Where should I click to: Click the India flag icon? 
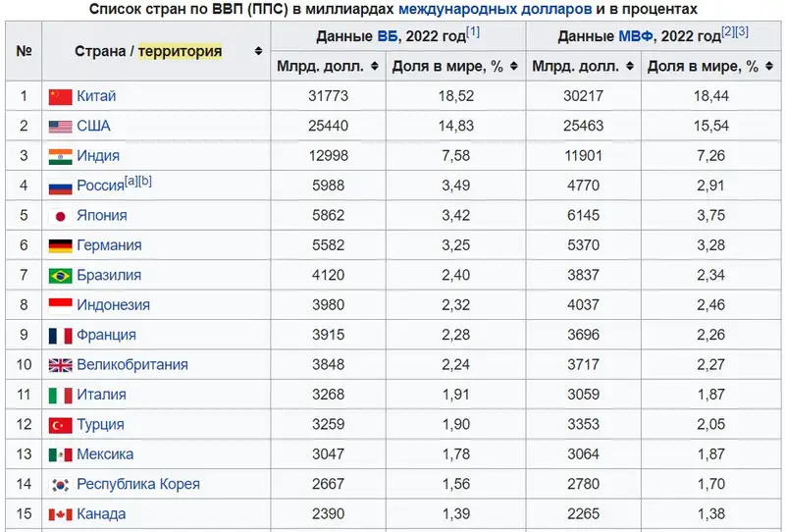tap(61, 156)
